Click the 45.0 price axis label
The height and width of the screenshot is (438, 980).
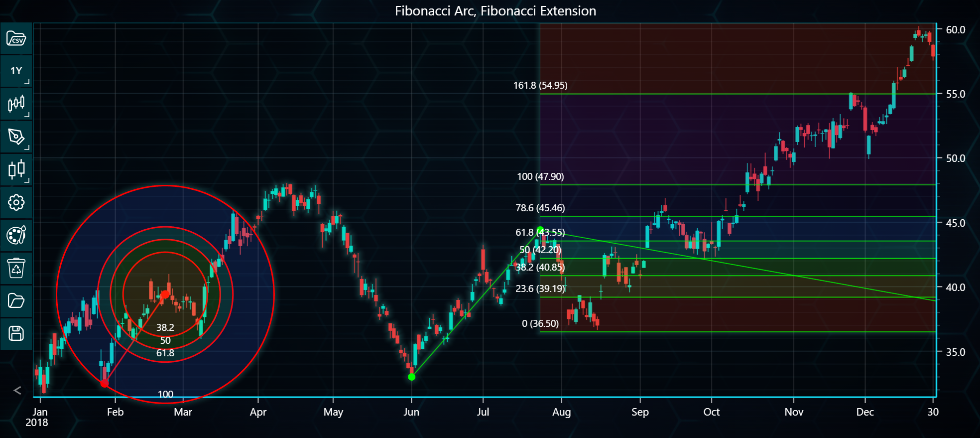point(956,223)
